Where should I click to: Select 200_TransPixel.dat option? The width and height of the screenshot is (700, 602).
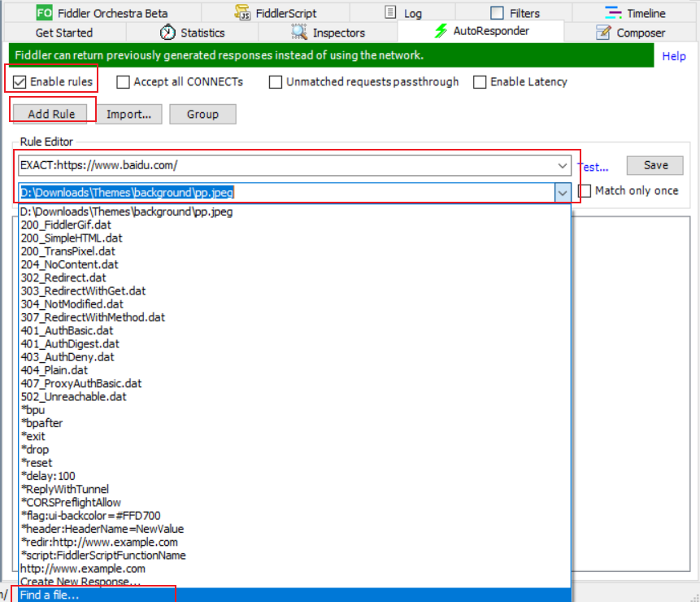[x=294, y=251]
